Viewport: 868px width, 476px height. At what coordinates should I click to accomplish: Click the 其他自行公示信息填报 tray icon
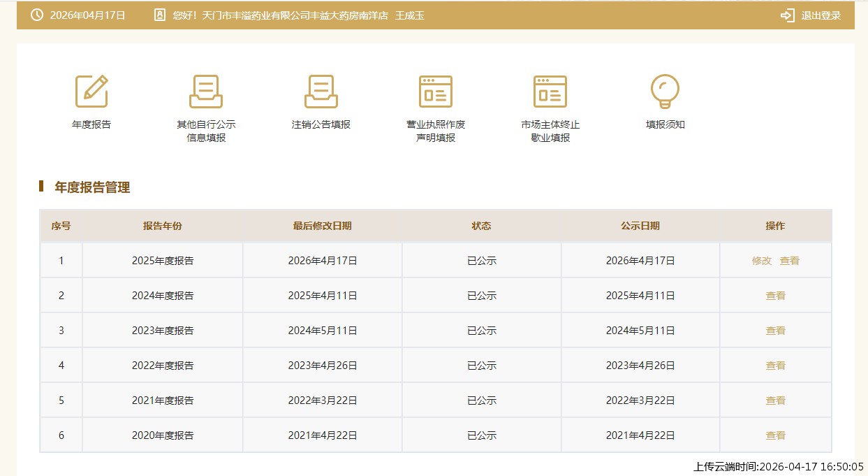point(206,92)
